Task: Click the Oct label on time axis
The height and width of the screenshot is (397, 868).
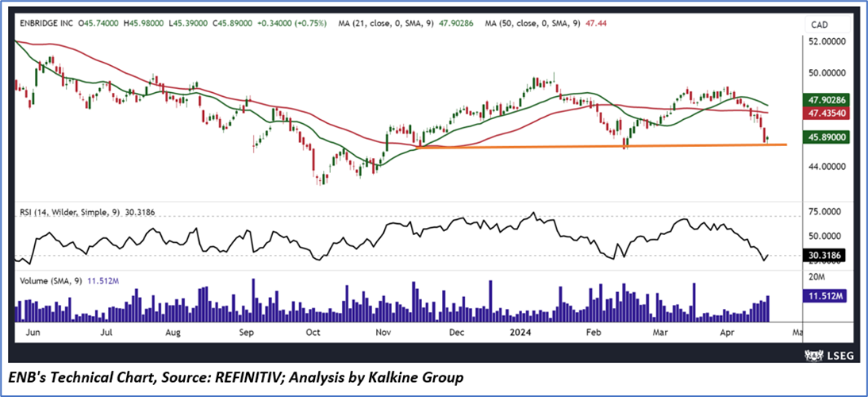Action: tap(313, 333)
